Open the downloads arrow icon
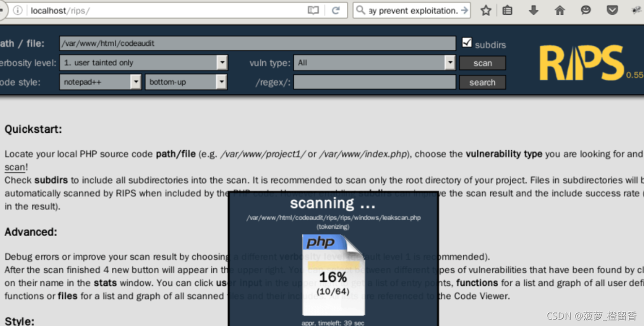644x326 pixels. (533, 10)
